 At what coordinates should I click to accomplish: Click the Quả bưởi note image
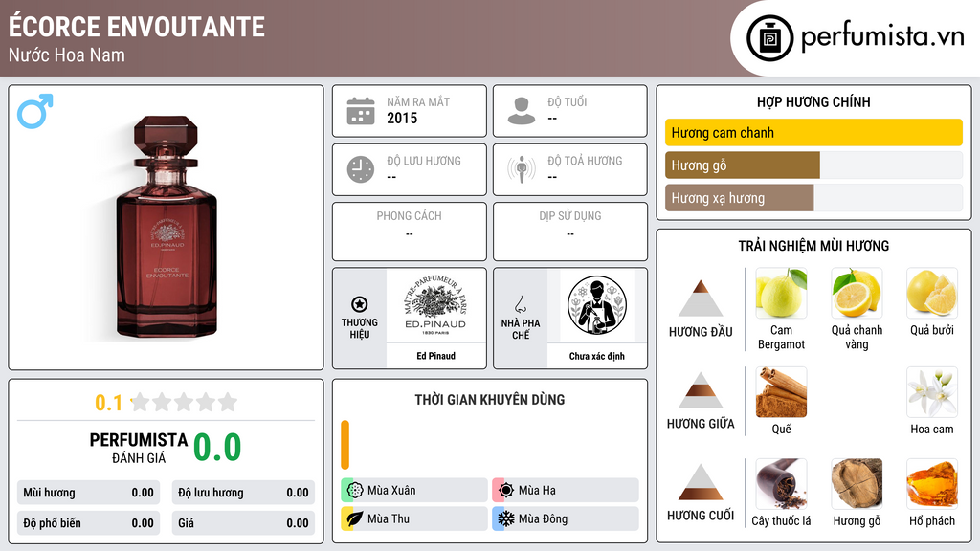coord(932,293)
